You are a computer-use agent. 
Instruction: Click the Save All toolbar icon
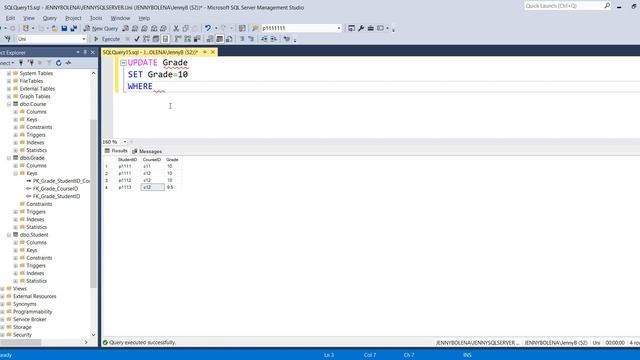pos(74,28)
